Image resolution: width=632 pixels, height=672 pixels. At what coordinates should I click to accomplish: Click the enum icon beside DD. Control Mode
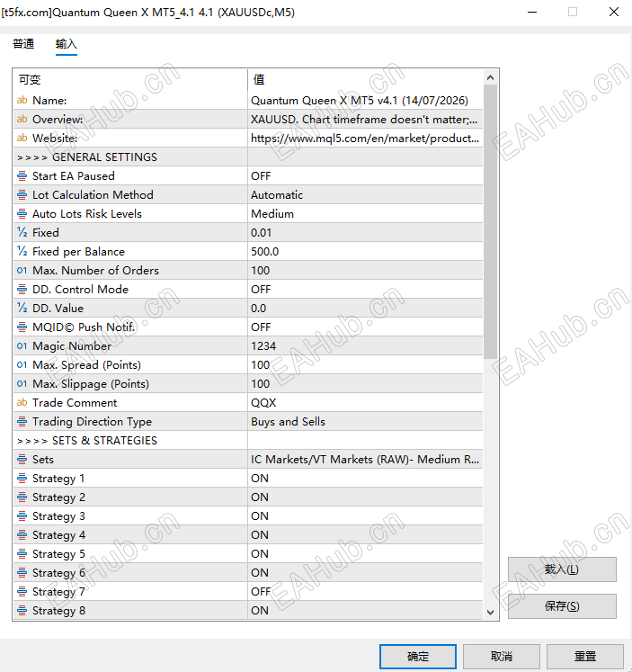(x=22, y=290)
